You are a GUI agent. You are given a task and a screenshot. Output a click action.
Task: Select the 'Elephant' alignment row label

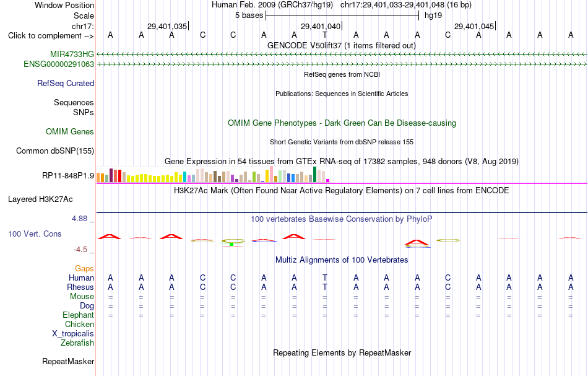click(x=79, y=315)
